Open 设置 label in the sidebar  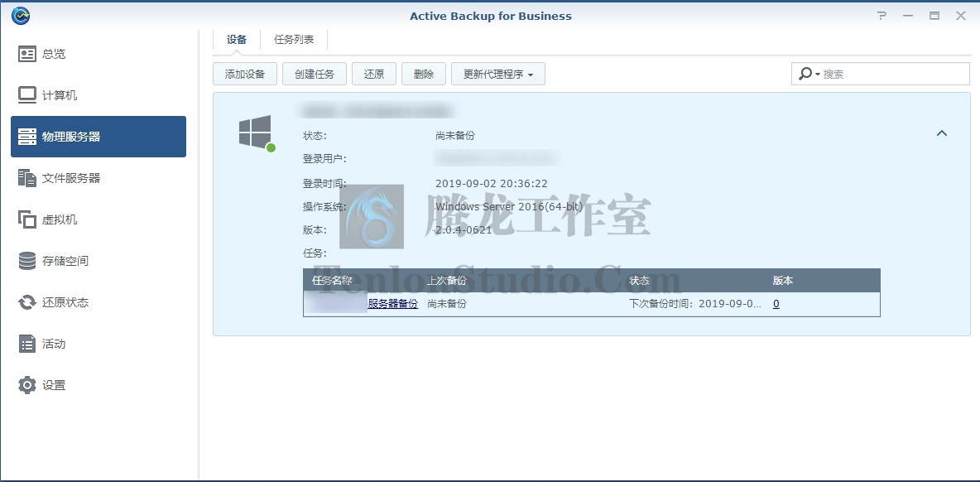pyautogui.click(x=54, y=385)
